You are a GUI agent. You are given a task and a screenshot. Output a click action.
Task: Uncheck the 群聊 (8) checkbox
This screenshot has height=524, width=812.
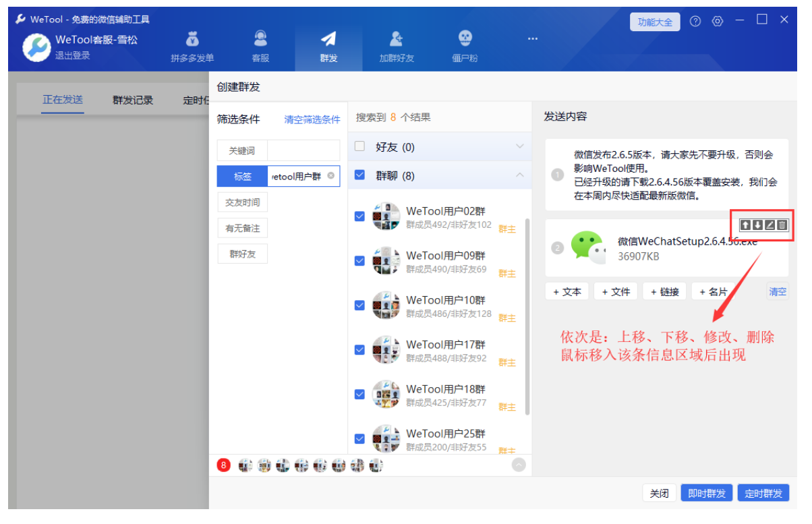[x=359, y=175]
